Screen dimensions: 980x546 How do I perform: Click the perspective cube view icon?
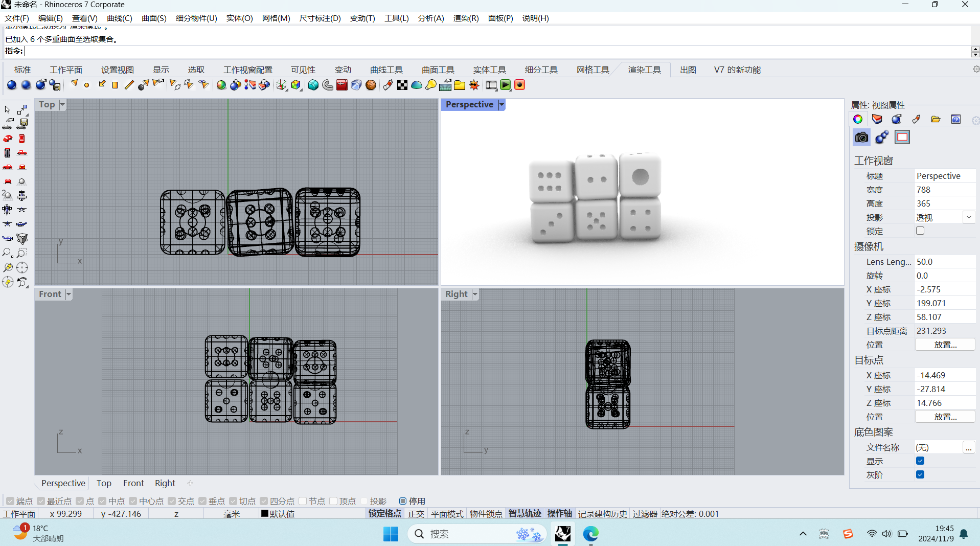coord(22,238)
